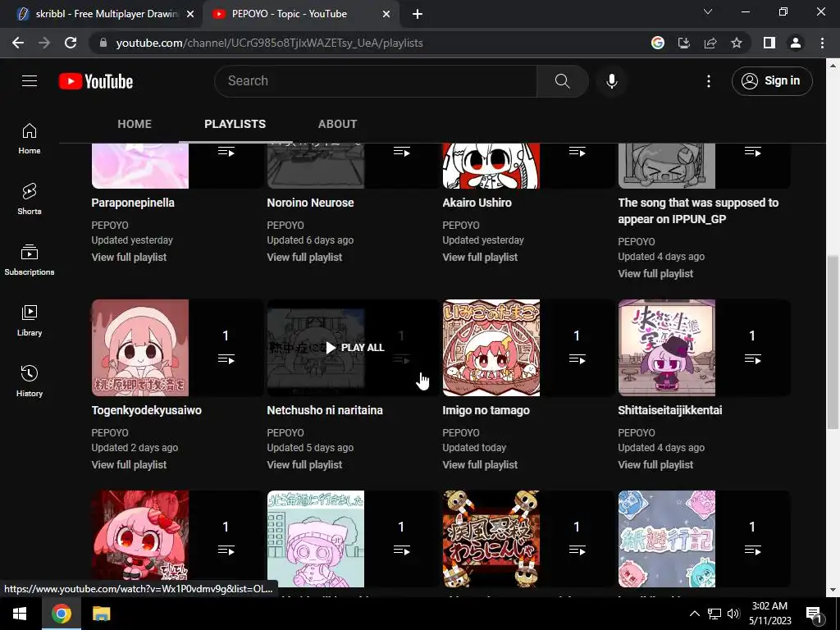This screenshot has width=840, height=630.
Task: Open History in the sidebar
Action: click(x=30, y=381)
